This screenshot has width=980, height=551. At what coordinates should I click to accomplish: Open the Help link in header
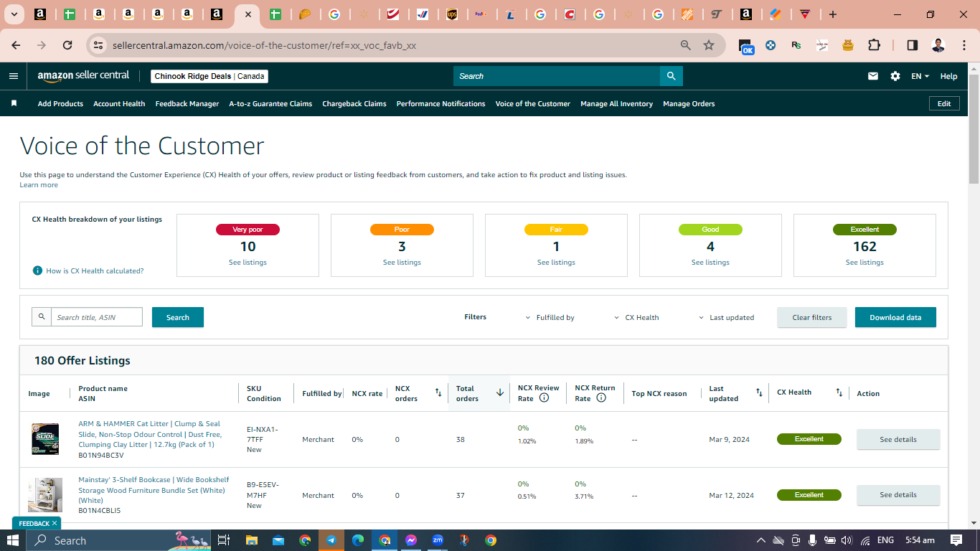[948, 76]
